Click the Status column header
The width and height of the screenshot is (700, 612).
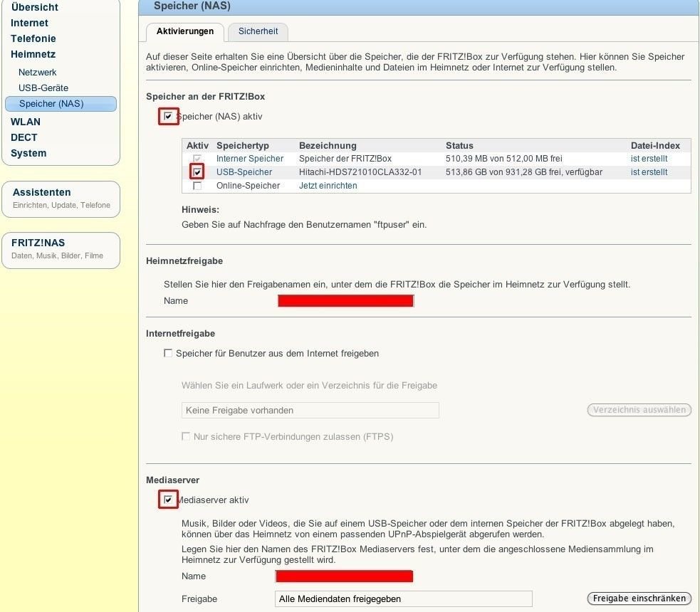click(x=459, y=145)
